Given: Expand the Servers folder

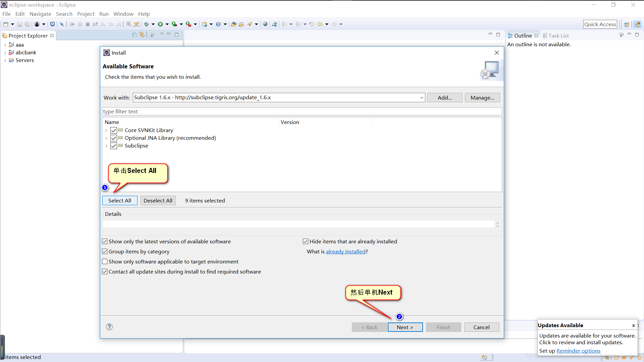Looking at the screenshot, I should click(x=5, y=60).
